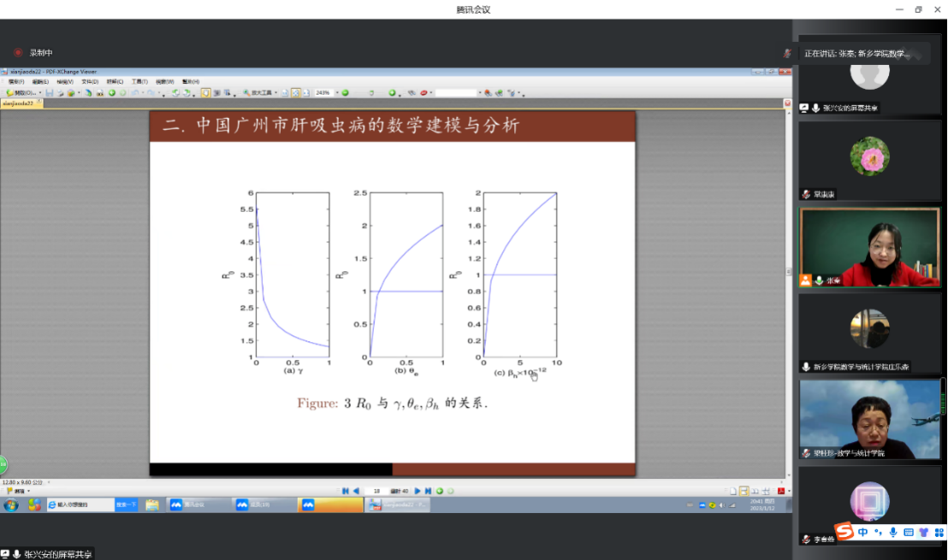Open the Help (H) menu
This screenshot has height=560, width=948.
point(191,81)
